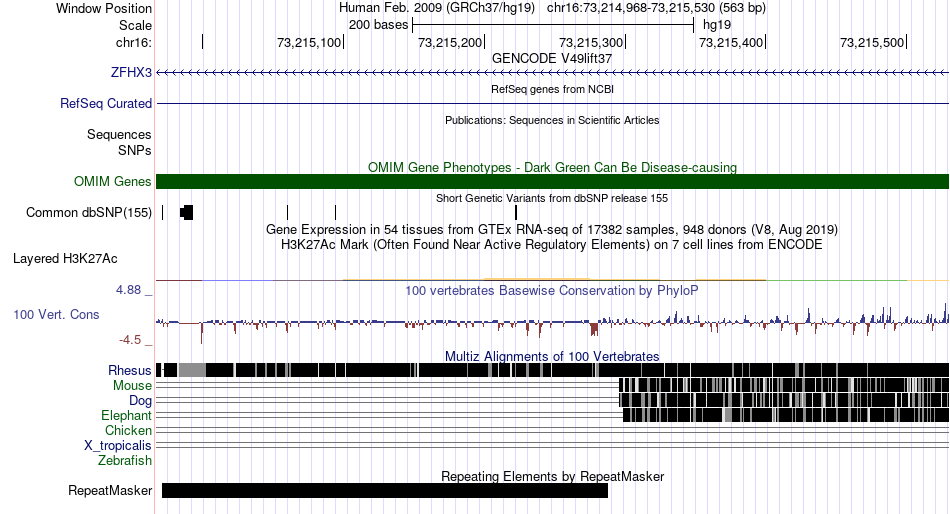The image size is (950, 514).
Task: Click the 73,215,300 ruler position
Action: [x=591, y=42]
